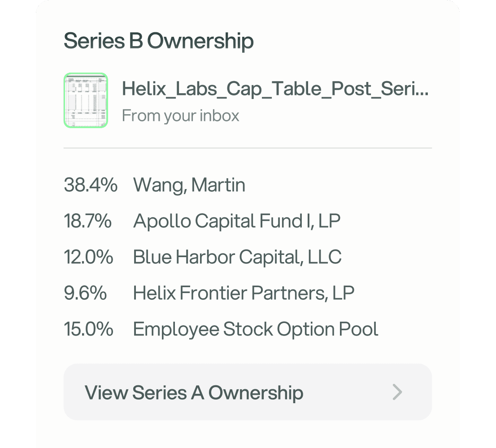Select the Series B Ownership heading

(159, 40)
